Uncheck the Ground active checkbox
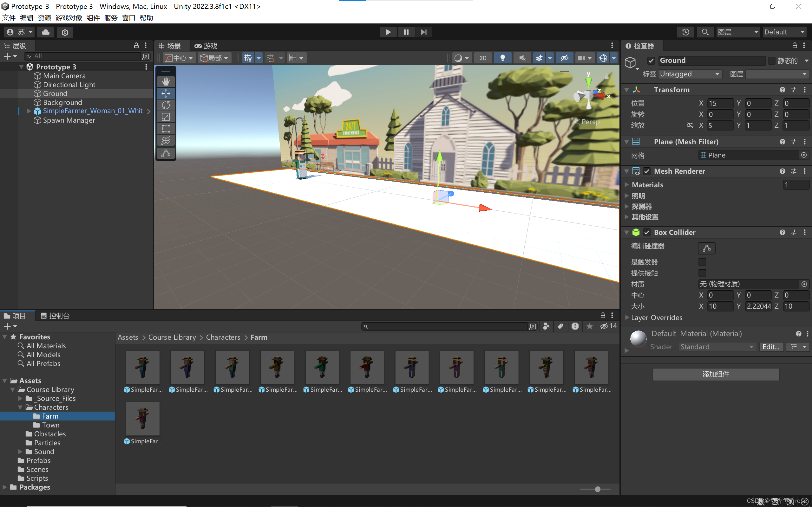Image resolution: width=812 pixels, height=507 pixels. [651, 60]
